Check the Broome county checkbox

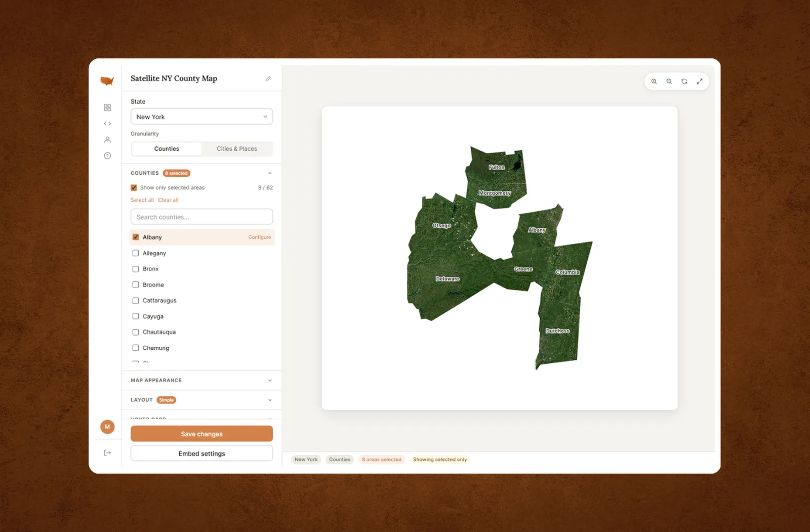(x=136, y=284)
